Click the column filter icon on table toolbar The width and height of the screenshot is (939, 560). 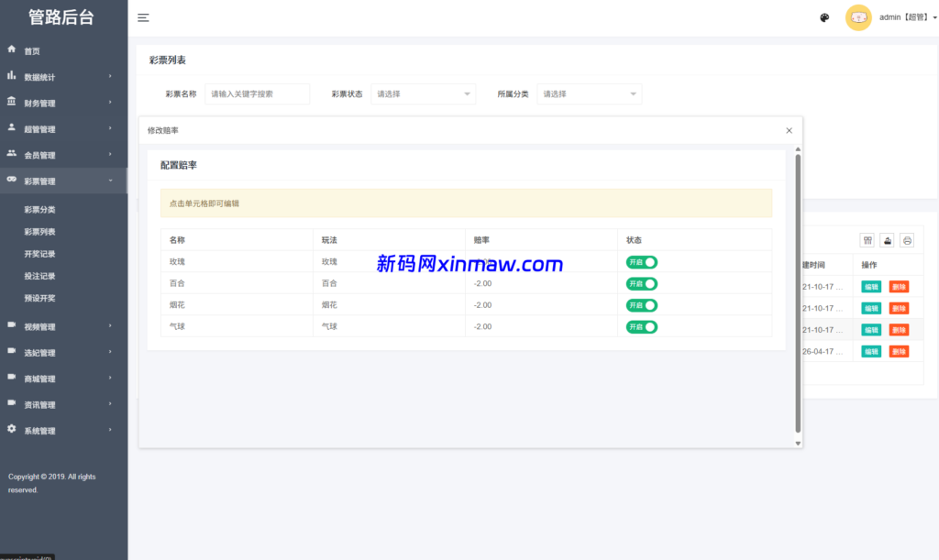tap(867, 240)
